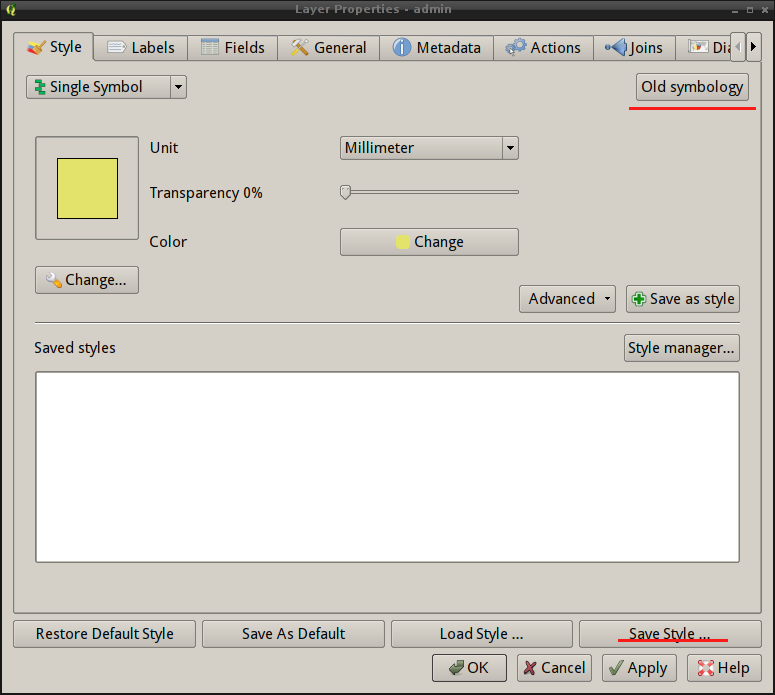Click inside the Saved styles list
Image resolution: width=775 pixels, height=695 pixels.
388,467
